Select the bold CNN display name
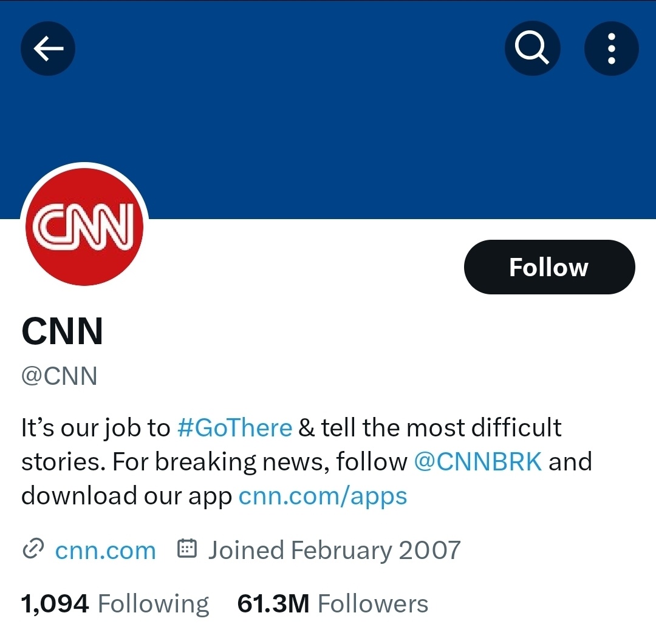This screenshot has height=644, width=656. coord(63,331)
